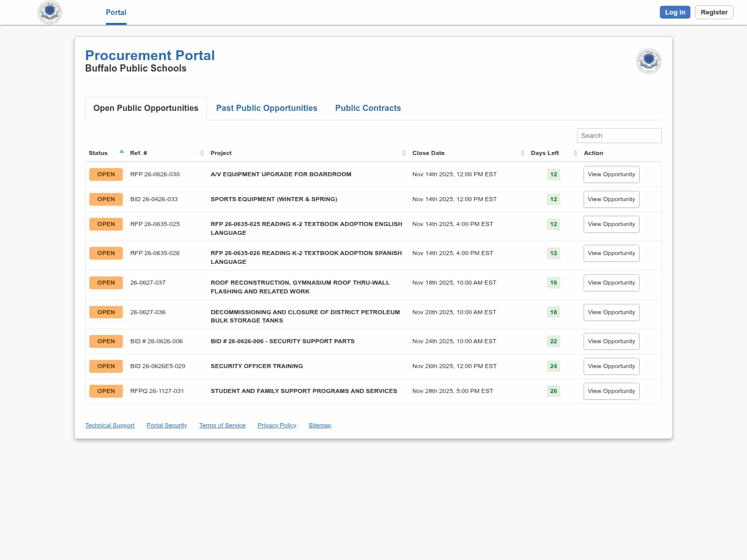Click the Portal navigation item

[116, 12]
